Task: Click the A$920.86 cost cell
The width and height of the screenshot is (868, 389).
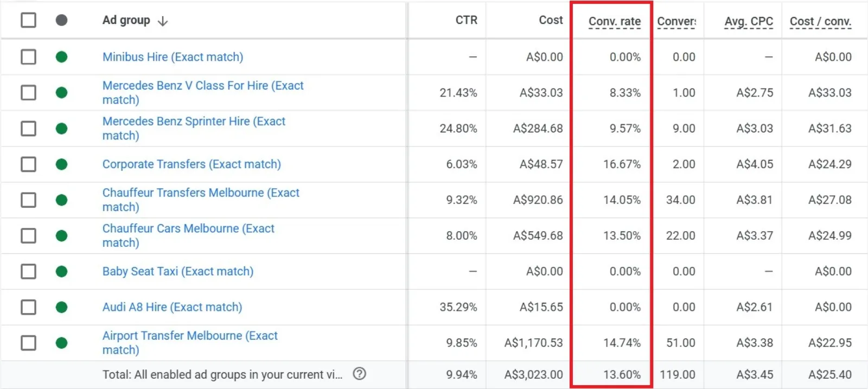Action: click(538, 200)
